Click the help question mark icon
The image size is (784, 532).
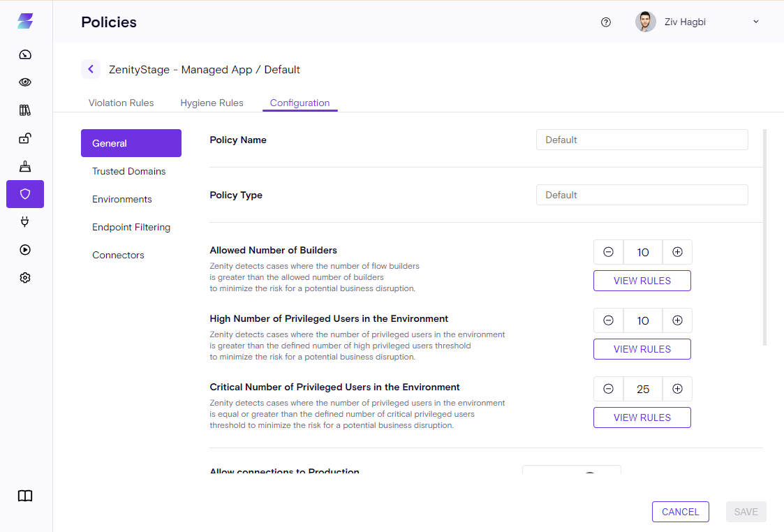coord(606,22)
